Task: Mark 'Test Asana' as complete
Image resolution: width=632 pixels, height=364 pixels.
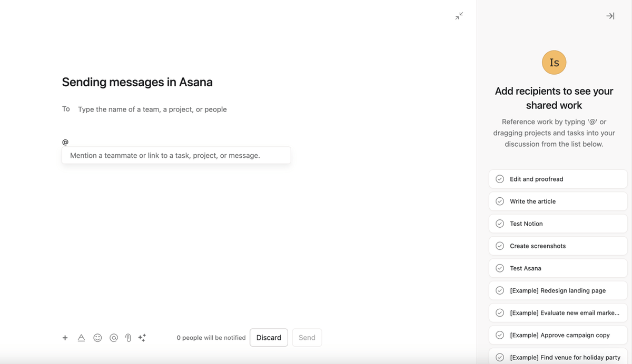Action: tap(499, 268)
